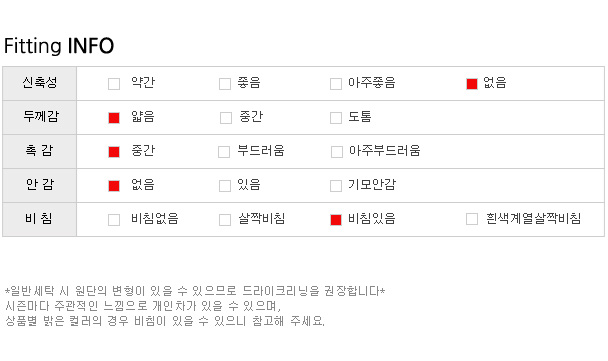Tick the 아주좋음 checkbox
608x361 pixels.
[336, 84]
